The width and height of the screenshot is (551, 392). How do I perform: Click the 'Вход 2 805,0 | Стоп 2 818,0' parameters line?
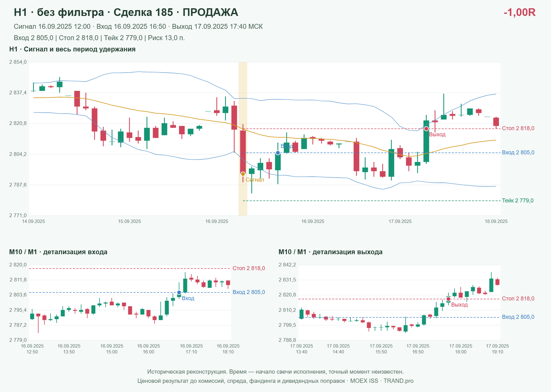(99, 38)
